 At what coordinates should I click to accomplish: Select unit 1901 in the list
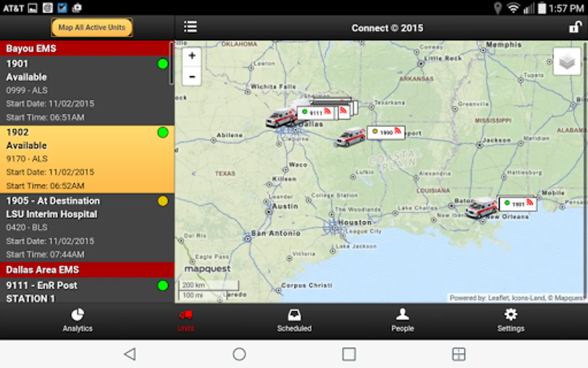click(87, 90)
